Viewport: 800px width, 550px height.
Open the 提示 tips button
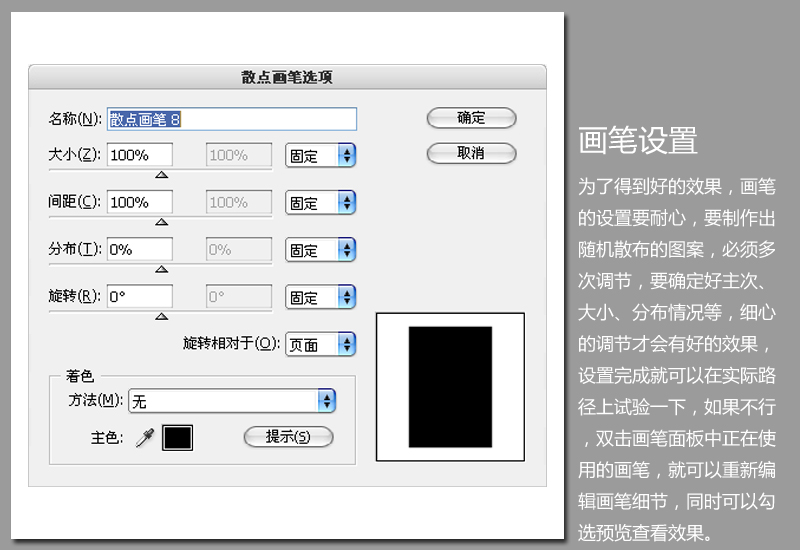coord(288,437)
